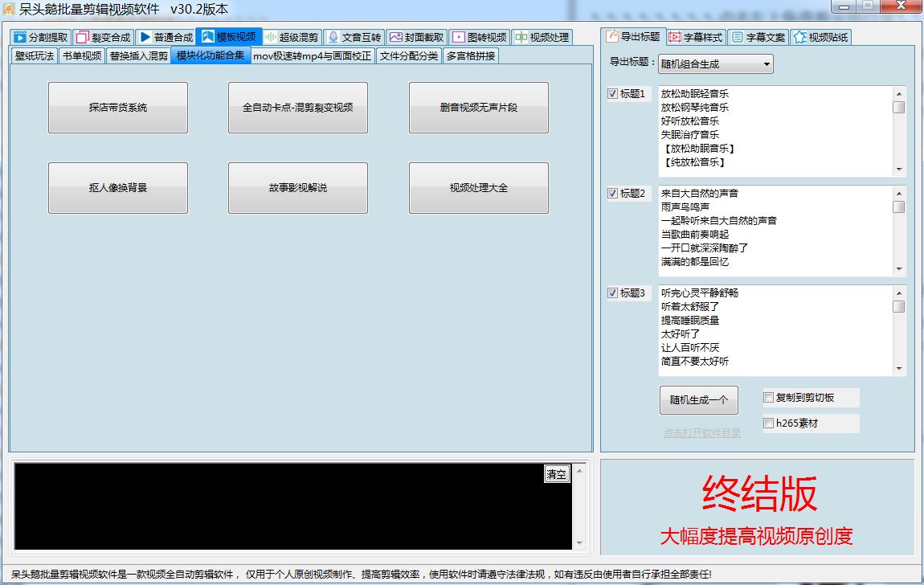Click the 模板视频 tab icon
924x585 pixels.
coord(208,36)
